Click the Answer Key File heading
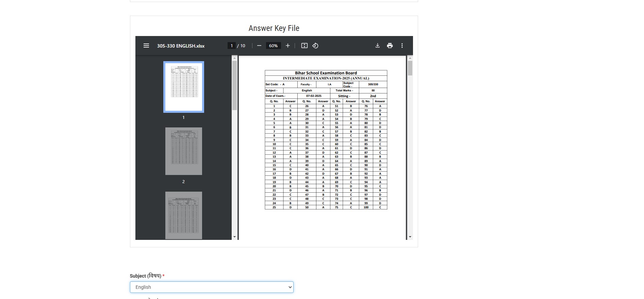The image size is (644, 299). [x=274, y=28]
